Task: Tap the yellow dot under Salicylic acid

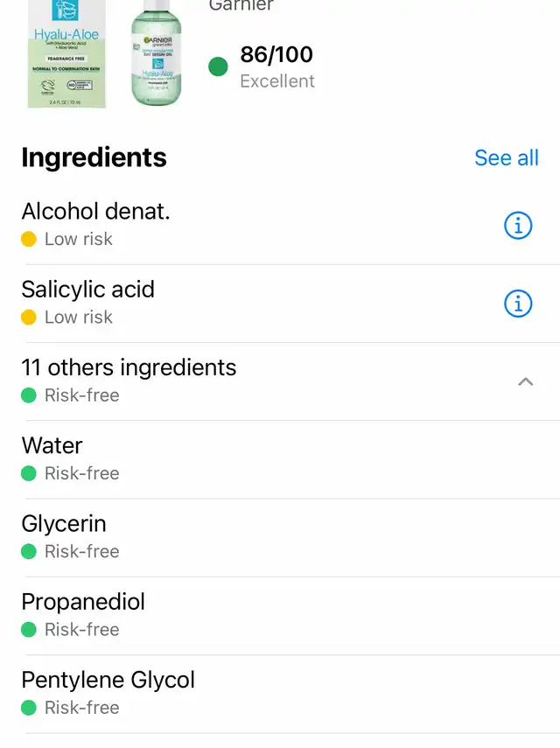Action: tap(29, 318)
